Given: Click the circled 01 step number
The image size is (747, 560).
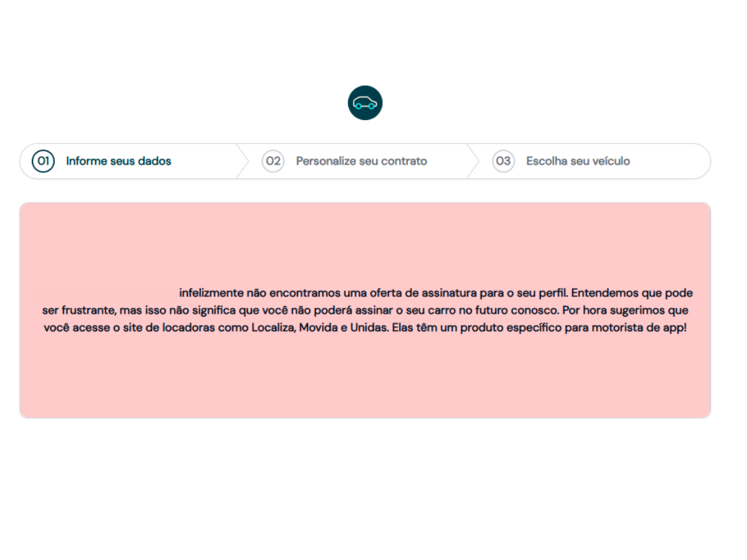Looking at the screenshot, I should (44, 161).
